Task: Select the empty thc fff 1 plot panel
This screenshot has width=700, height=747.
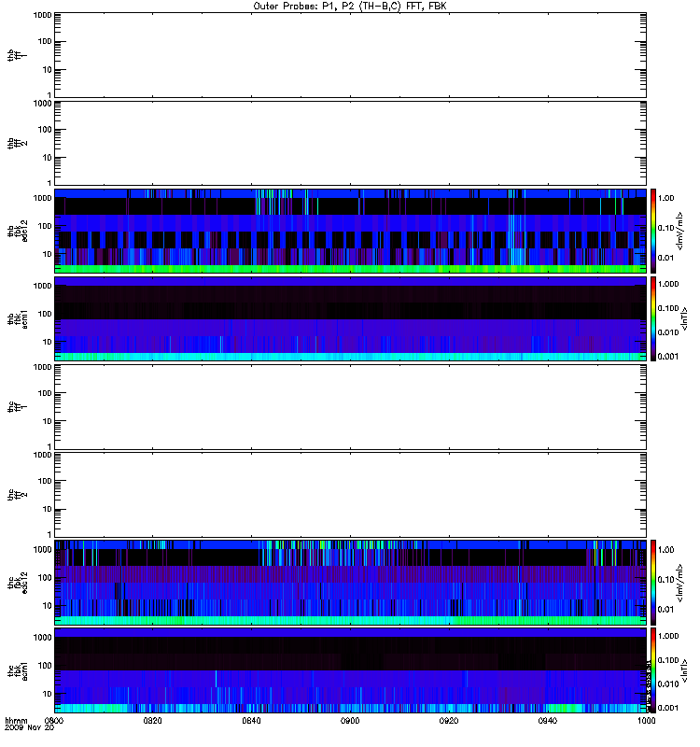Action: pyautogui.click(x=350, y=407)
